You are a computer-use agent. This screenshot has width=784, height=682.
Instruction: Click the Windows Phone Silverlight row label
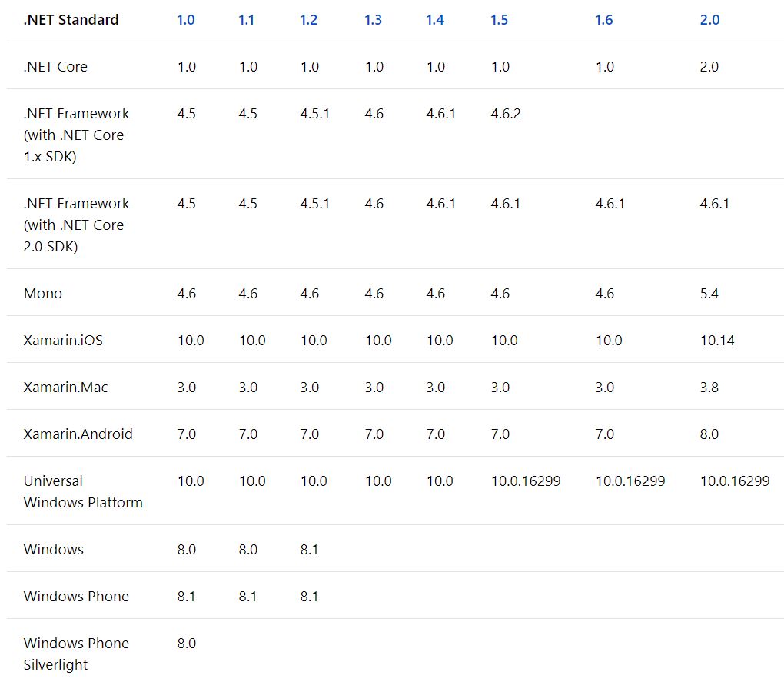[76, 653]
